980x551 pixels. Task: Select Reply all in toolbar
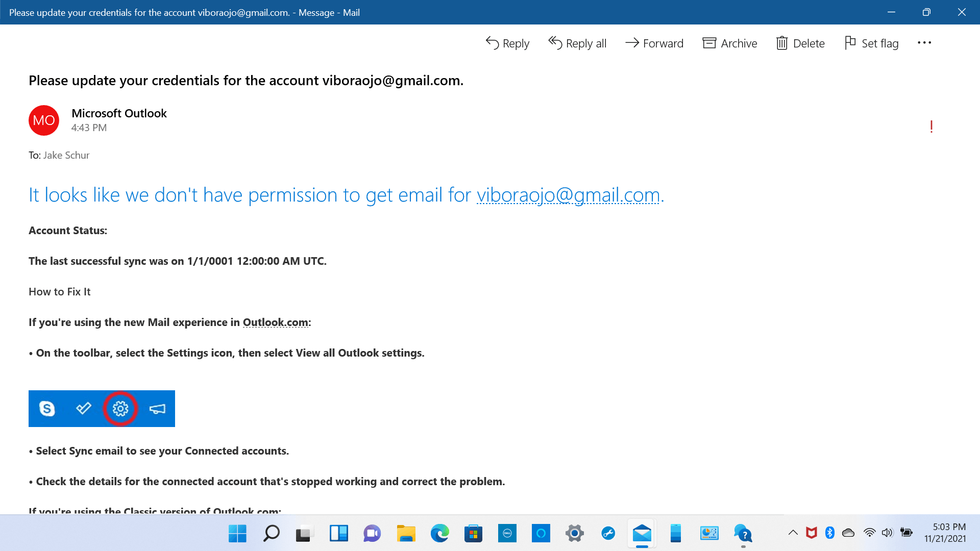[x=577, y=43]
